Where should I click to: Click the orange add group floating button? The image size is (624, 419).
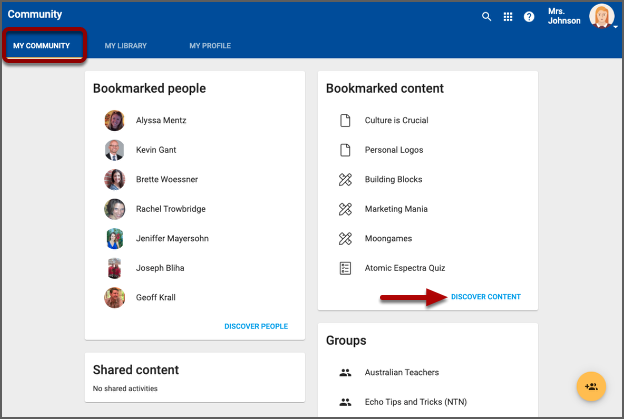tap(591, 386)
